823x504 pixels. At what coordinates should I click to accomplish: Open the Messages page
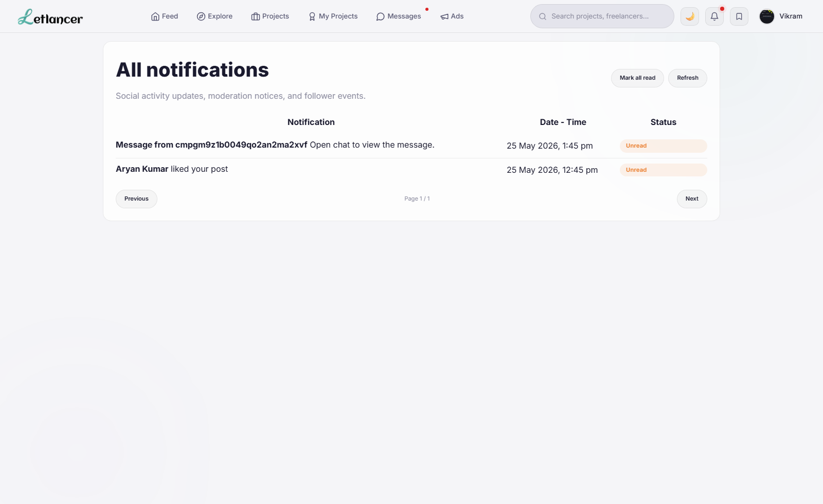coord(399,16)
